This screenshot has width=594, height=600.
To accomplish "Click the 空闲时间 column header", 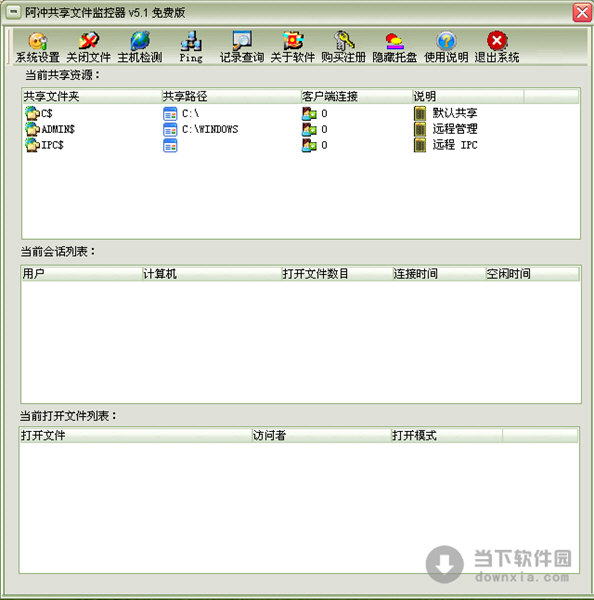I will [532, 274].
